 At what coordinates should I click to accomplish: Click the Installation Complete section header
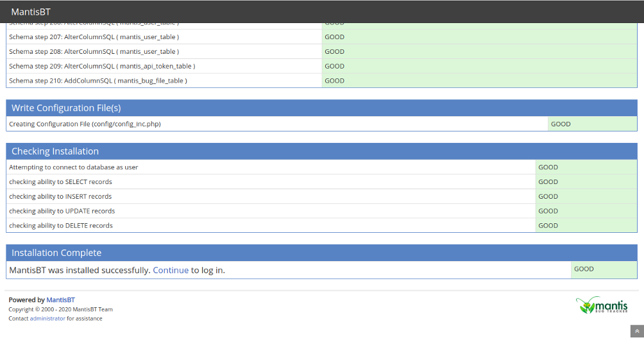tap(321, 253)
